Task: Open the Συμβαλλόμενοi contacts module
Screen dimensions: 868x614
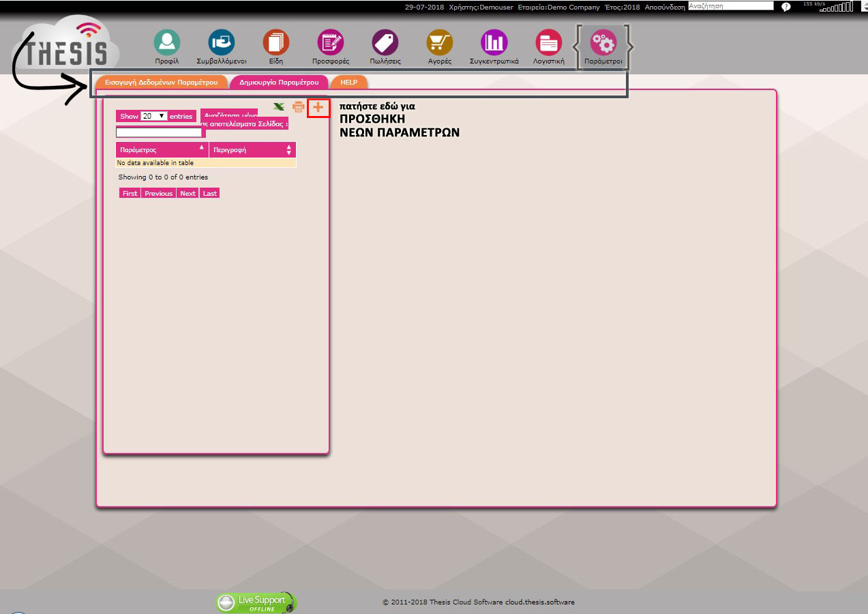Action: (222, 43)
